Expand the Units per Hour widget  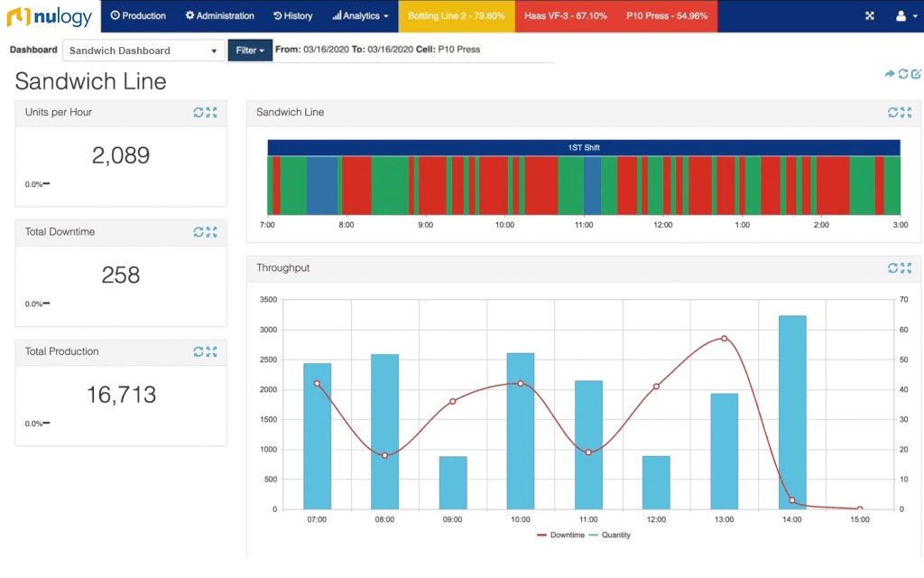pyautogui.click(x=211, y=113)
